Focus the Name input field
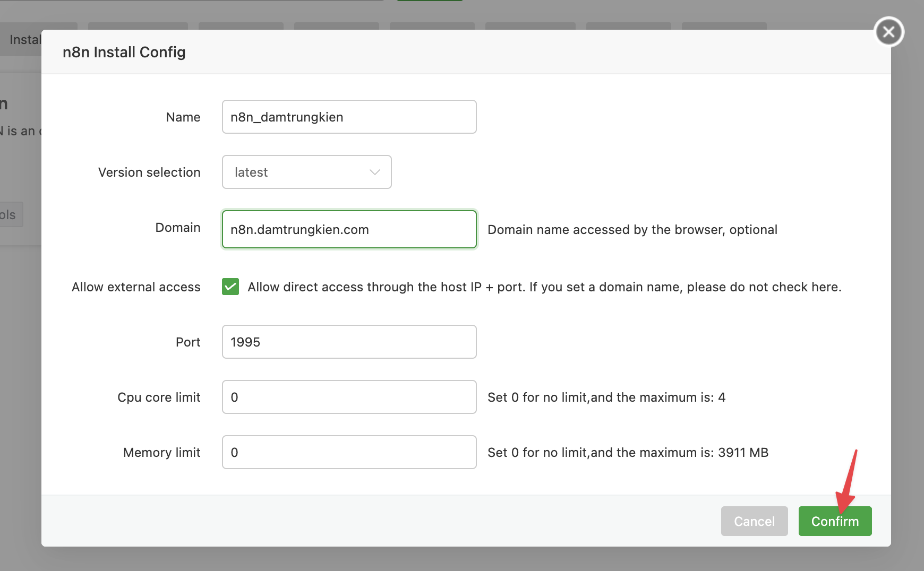The height and width of the screenshot is (571, 924). 349,117
